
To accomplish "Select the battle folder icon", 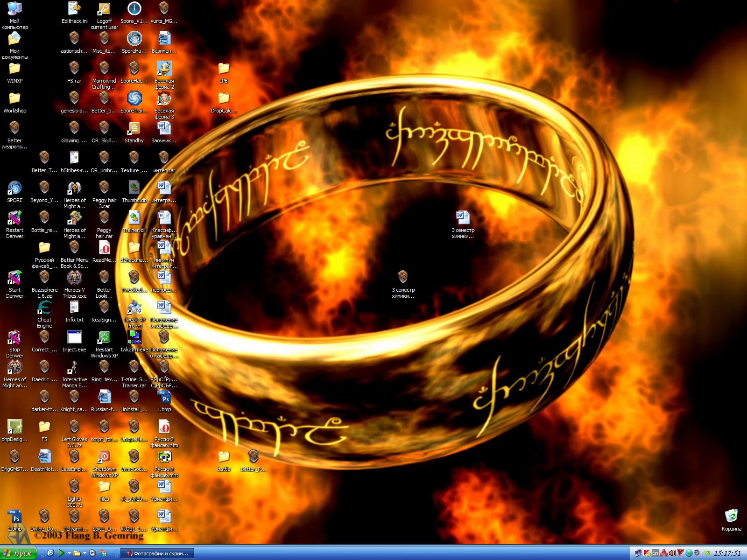I will (224, 461).
